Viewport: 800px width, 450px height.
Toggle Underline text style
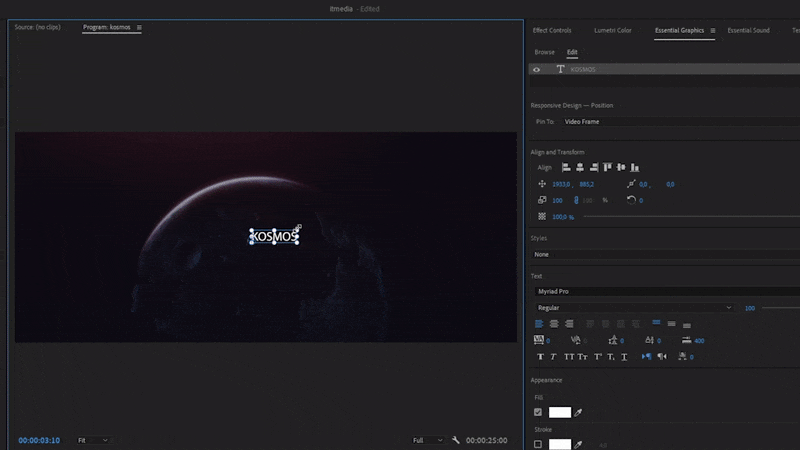point(624,357)
